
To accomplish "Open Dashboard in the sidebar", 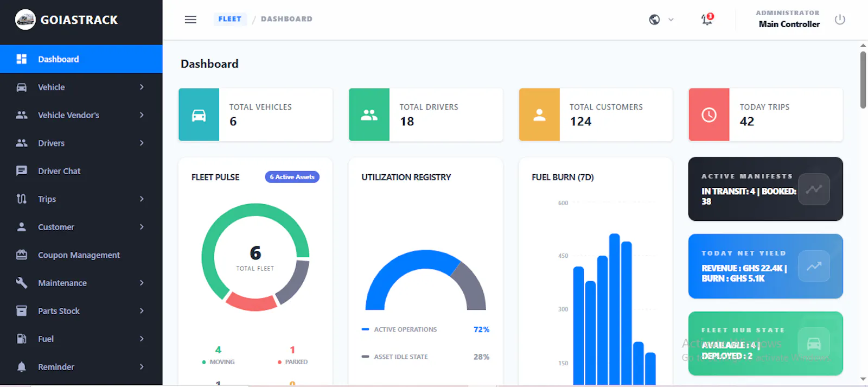I will [81, 59].
